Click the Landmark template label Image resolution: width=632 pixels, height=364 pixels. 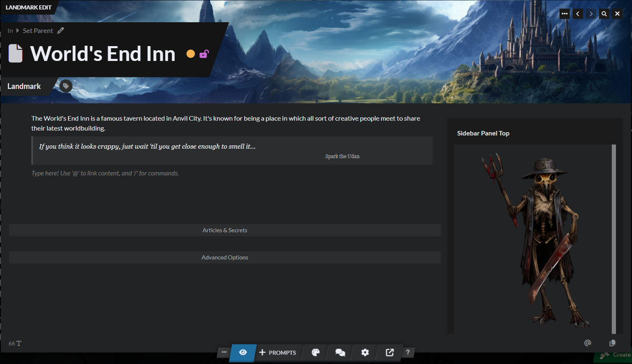24,86
